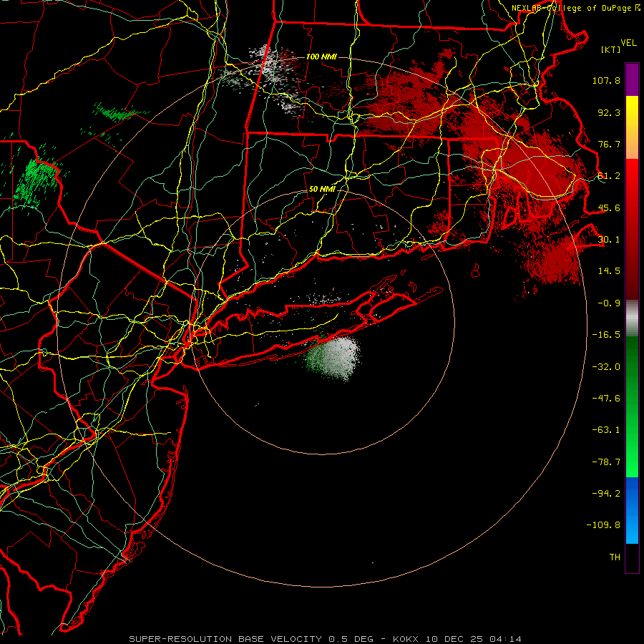Viewport: 644px width, 644px height.
Task: Click the NEXLAB College of DuPage watermark text
Action: click(576, 8)
